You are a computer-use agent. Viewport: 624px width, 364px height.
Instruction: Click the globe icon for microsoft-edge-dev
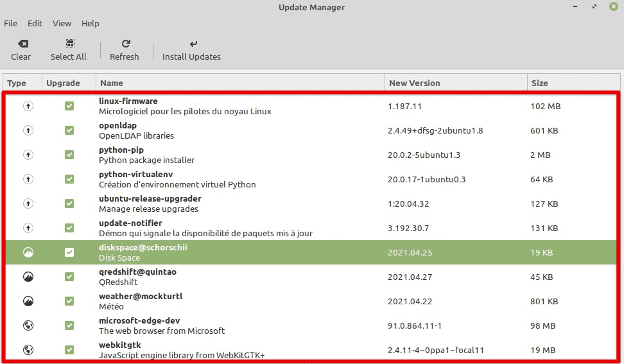(28, 325)
